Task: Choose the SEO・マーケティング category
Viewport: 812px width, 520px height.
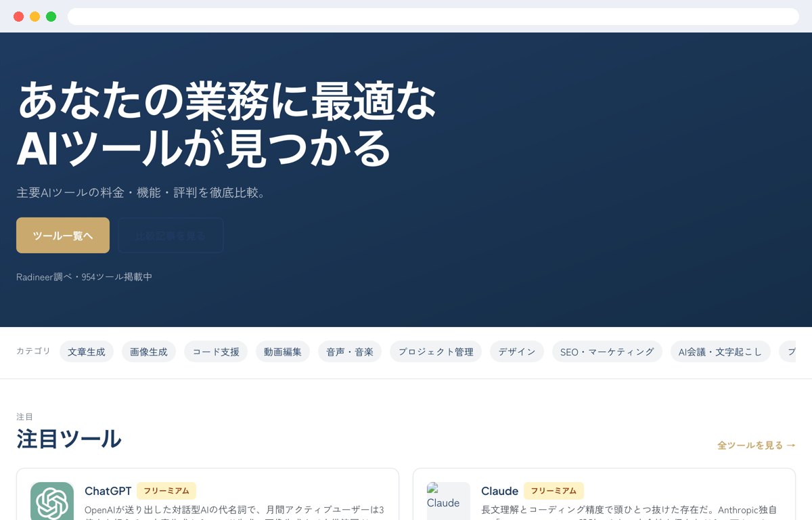Action: (x=607, y=351)
